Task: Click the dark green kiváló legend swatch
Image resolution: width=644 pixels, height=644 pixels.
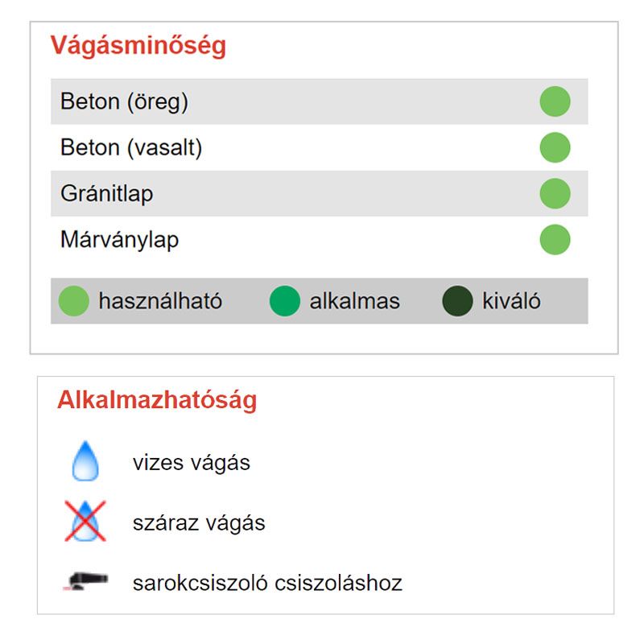Action: point(457,301)
